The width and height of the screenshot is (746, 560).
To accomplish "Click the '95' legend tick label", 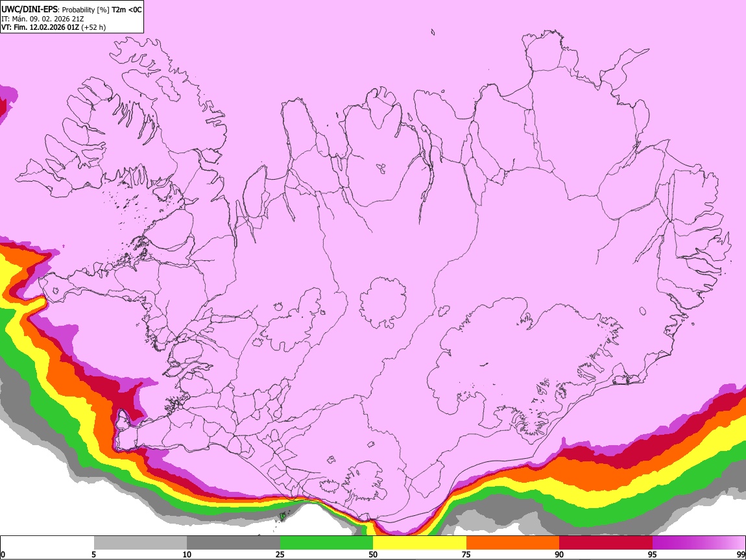I will (x=653, y=555).
